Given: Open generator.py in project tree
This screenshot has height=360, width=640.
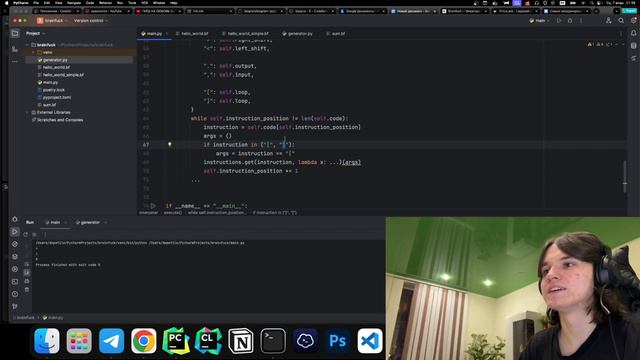Looking at the screenshot, I should (55, 60).
